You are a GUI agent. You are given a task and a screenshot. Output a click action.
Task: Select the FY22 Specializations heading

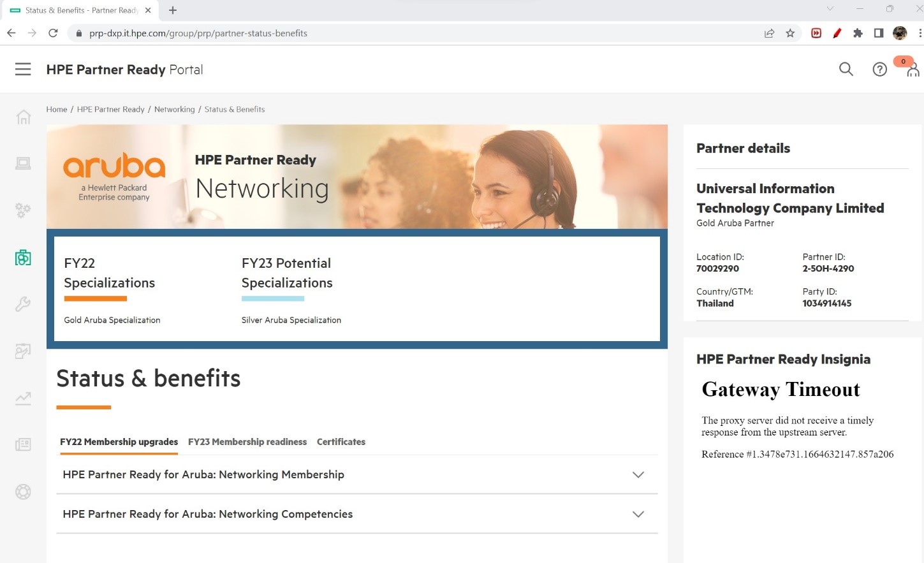110,273
